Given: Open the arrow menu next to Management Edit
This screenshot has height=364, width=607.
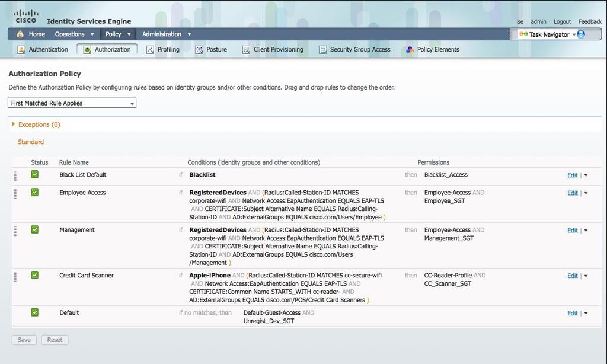Looking at the screenshot, I should (x=586, y=231).
